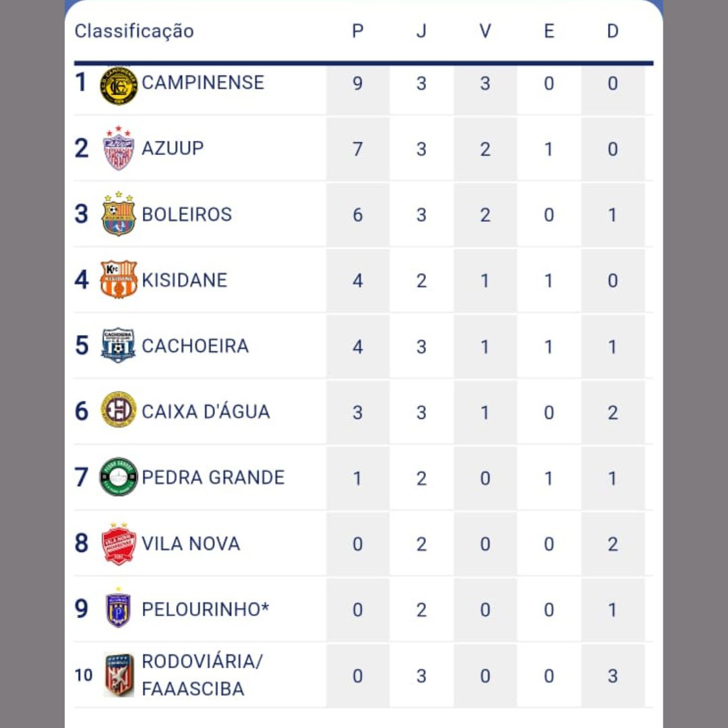
Task: Choose the E draws column header
Action: (x=549, y=31)
